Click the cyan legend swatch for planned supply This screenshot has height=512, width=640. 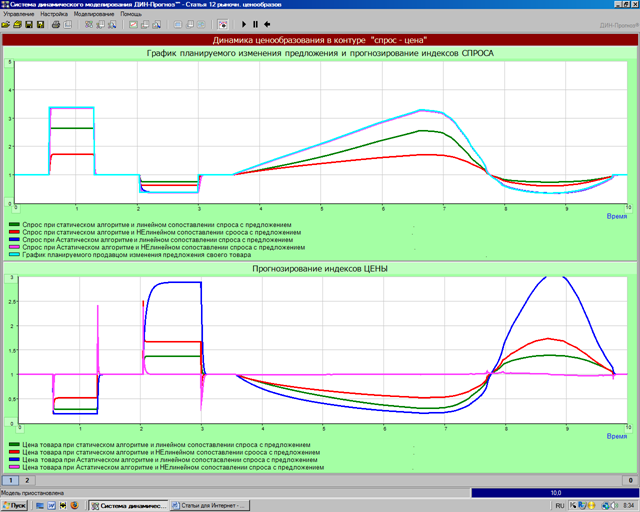tap(14, 256)
